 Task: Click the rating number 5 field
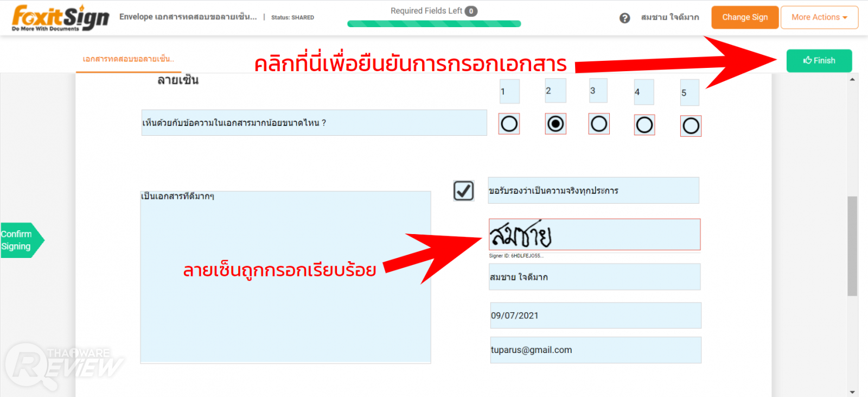(690, 92)
